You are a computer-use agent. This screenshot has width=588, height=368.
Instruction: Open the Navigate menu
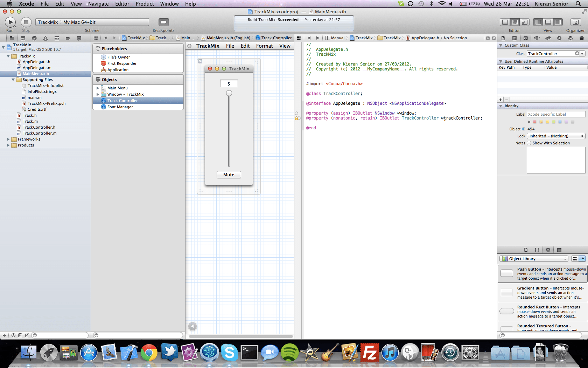pyautogui.click(x=98, y=4)
